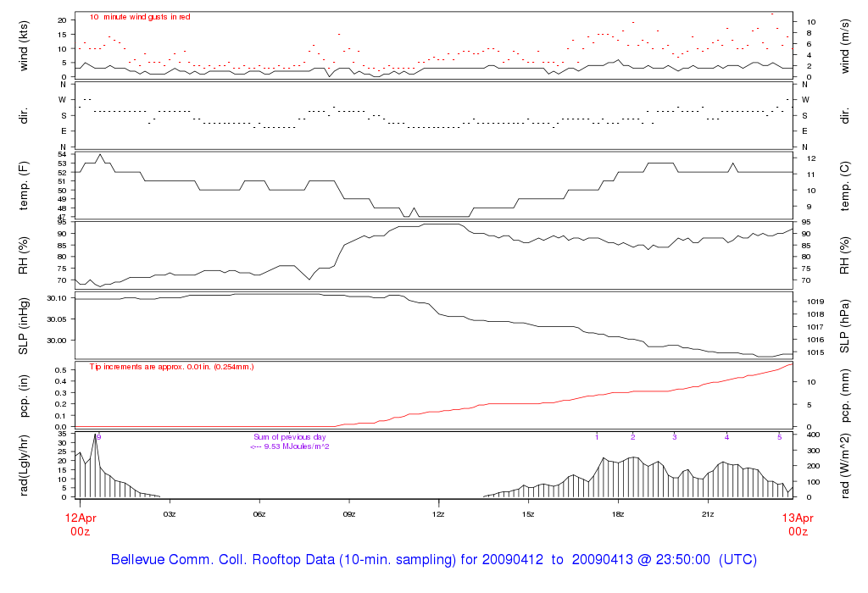Select the red "12Apr" date label
This screenshot has width=868, height=593.
point(81,518)
